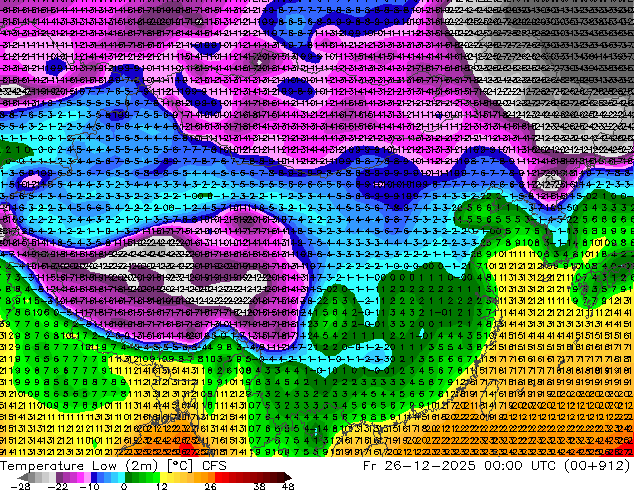Click the -22 label on the color scale
This screenshot has height=490, width=634.
57,486
